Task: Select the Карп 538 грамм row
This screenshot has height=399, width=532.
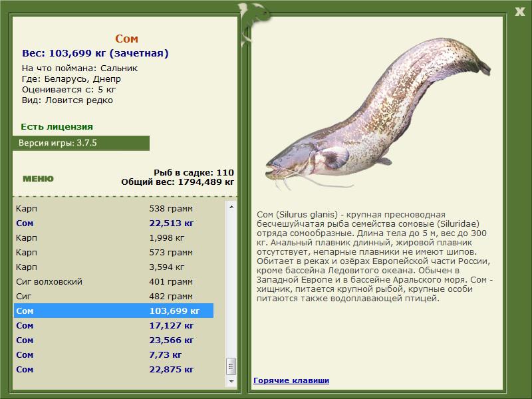Action: pyautogui.click(x=114, y=208)
